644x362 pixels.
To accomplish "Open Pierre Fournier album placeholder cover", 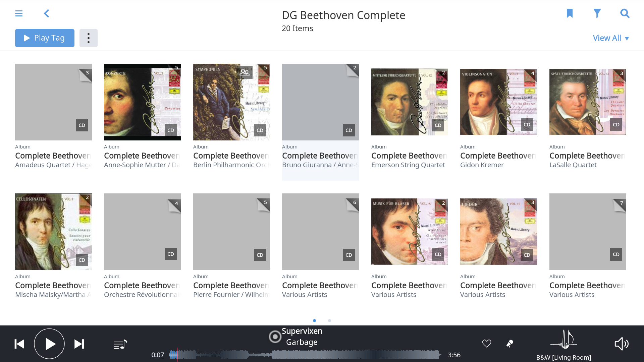I will point(231,232).
